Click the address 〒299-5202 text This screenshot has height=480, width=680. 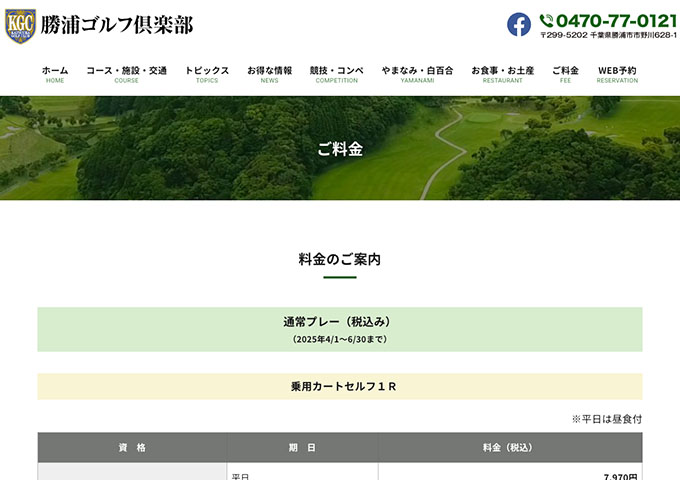tap(608, 35)
